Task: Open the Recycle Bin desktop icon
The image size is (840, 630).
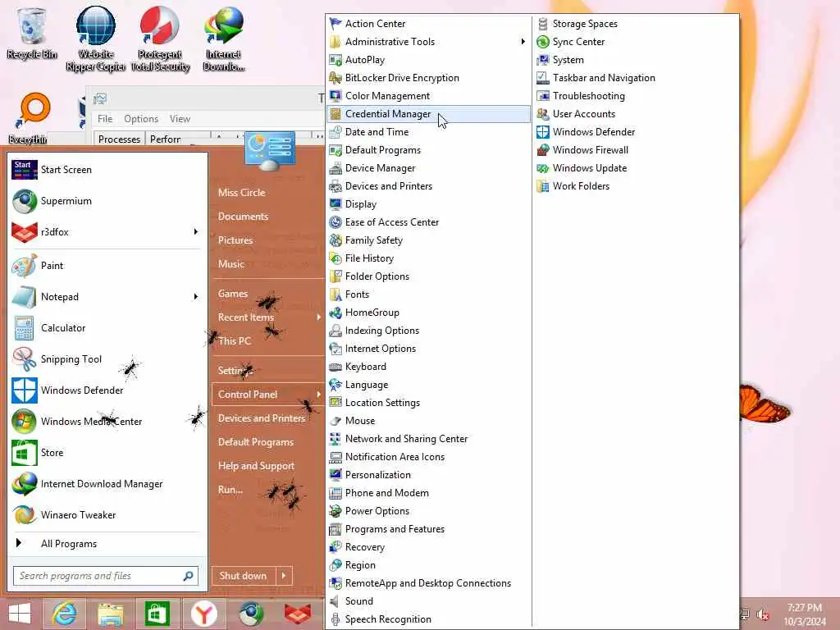Action: [32, 33]
